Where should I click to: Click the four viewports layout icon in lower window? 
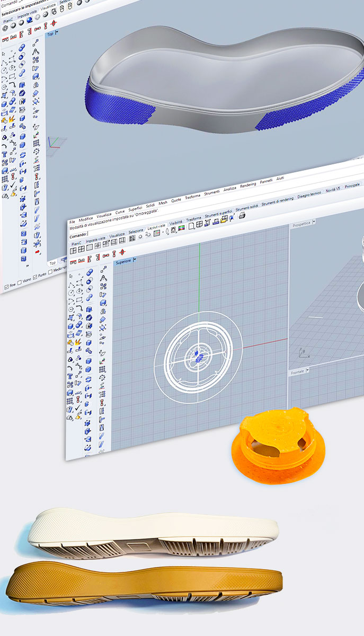[x=81, y=249]
